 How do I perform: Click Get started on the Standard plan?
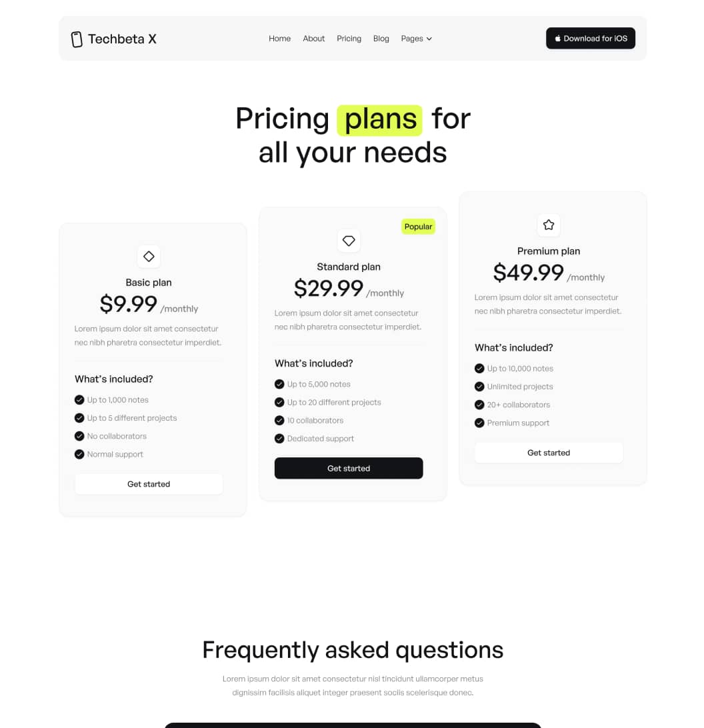click(349, 468)
